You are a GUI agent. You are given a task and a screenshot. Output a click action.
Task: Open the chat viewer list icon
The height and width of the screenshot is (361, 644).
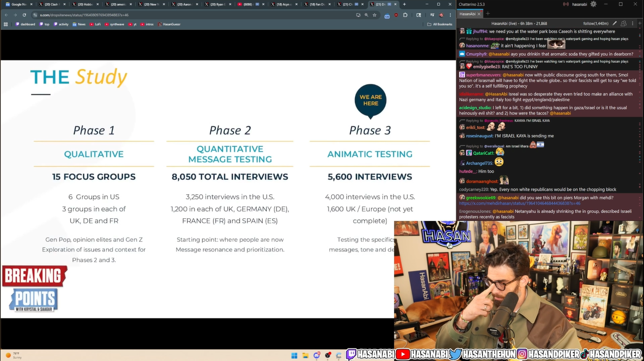pyautogui.click(x=623, y=23)
